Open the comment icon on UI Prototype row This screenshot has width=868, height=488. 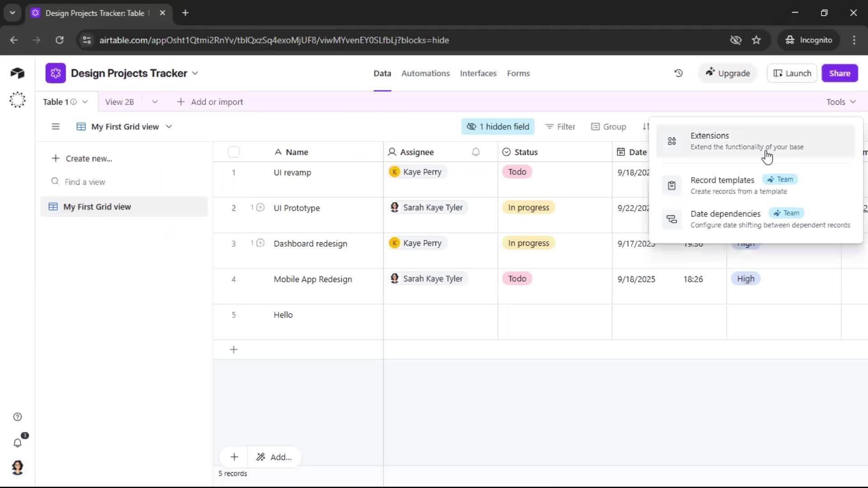coord(260,207)
